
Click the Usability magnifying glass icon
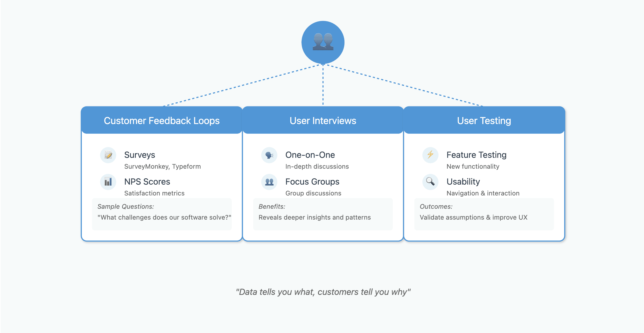(430, 182)
